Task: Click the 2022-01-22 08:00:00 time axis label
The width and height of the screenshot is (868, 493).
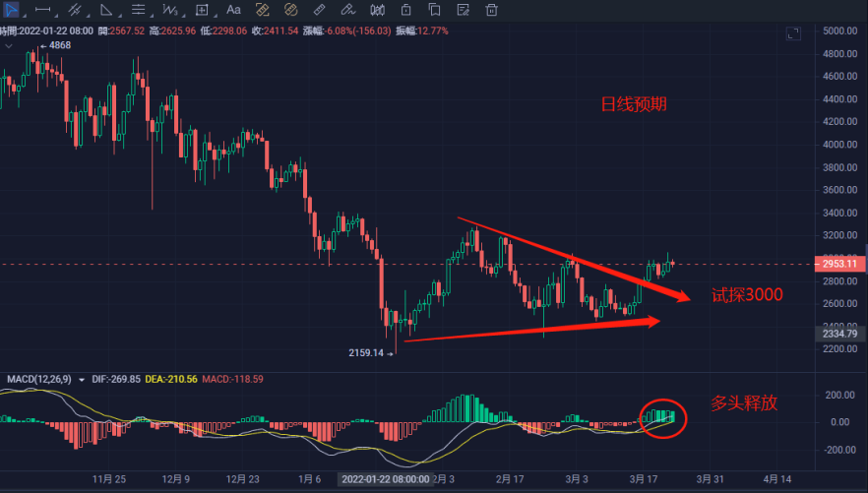Action: pos(384,479)
